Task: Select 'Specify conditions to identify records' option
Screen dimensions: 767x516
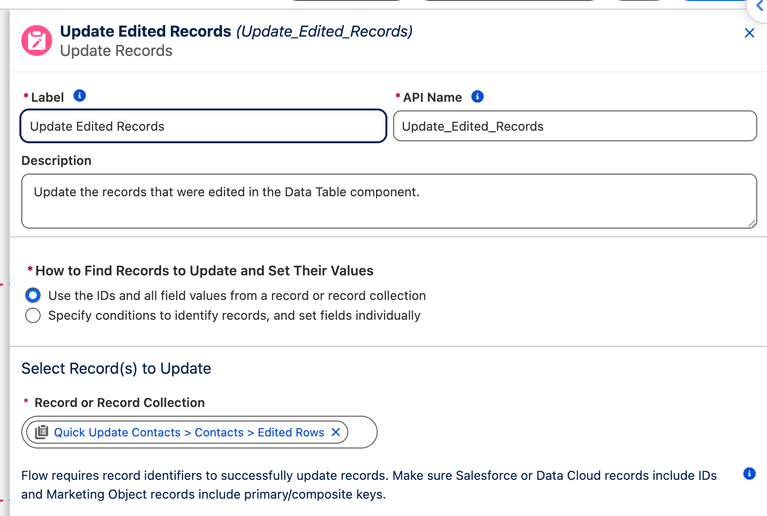Action: (33, 315)
